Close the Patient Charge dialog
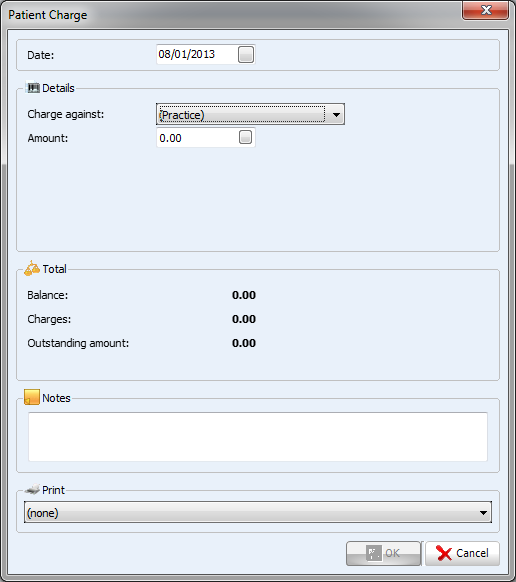The image size is (516, 582). pos(486,10)
